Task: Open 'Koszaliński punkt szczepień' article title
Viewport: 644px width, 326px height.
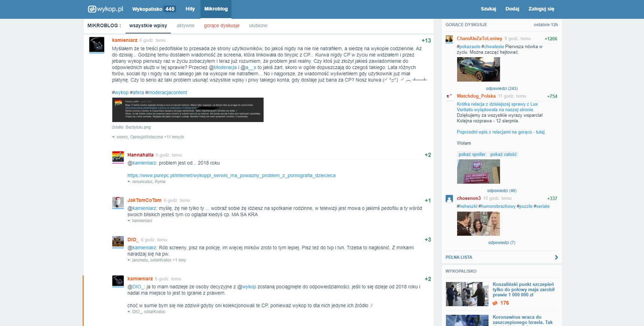Action: coord(523,290)
